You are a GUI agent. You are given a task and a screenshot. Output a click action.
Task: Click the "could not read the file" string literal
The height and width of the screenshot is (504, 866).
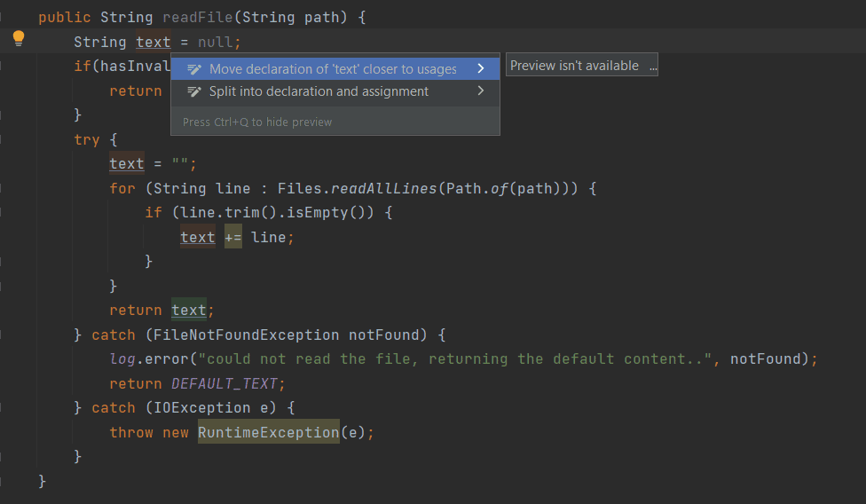(x=455, y=358)
